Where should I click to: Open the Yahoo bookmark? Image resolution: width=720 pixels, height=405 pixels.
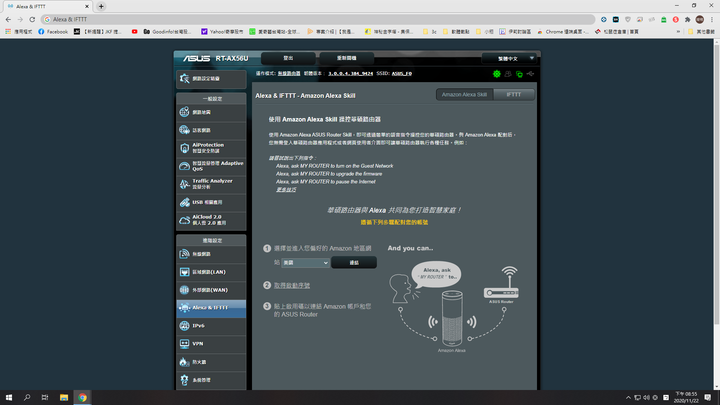[222, 32]
